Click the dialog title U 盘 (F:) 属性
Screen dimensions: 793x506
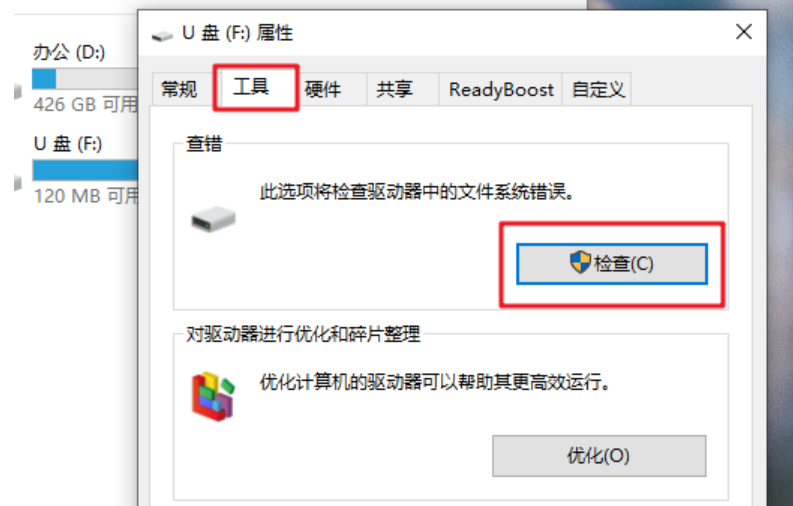[237, 33]
